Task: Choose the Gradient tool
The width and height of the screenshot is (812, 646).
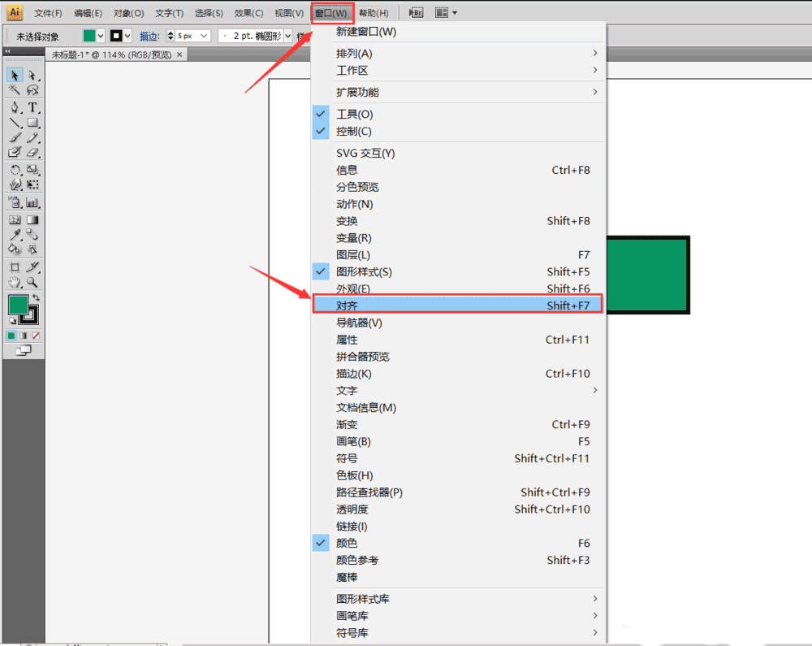Action: (32, 219)
